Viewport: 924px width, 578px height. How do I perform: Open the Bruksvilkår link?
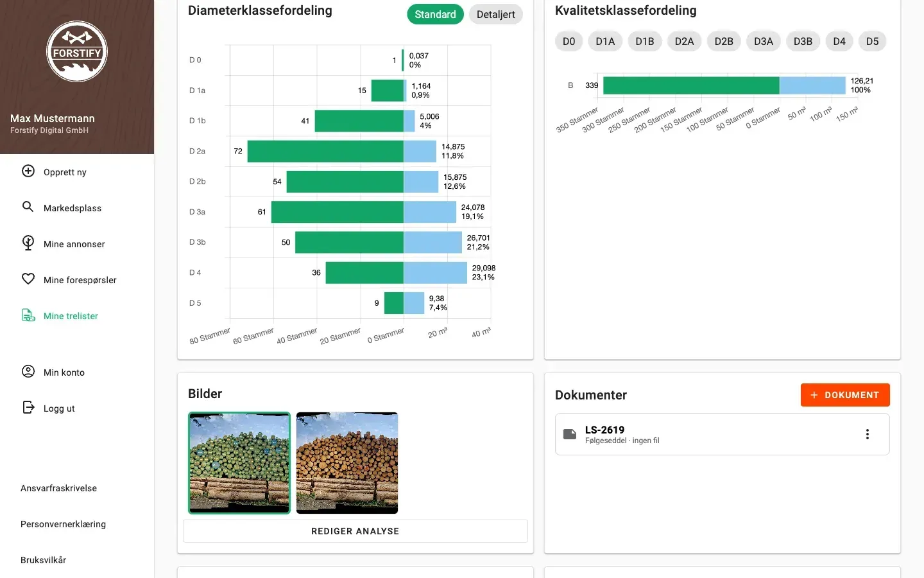click(x=43, y=560)
